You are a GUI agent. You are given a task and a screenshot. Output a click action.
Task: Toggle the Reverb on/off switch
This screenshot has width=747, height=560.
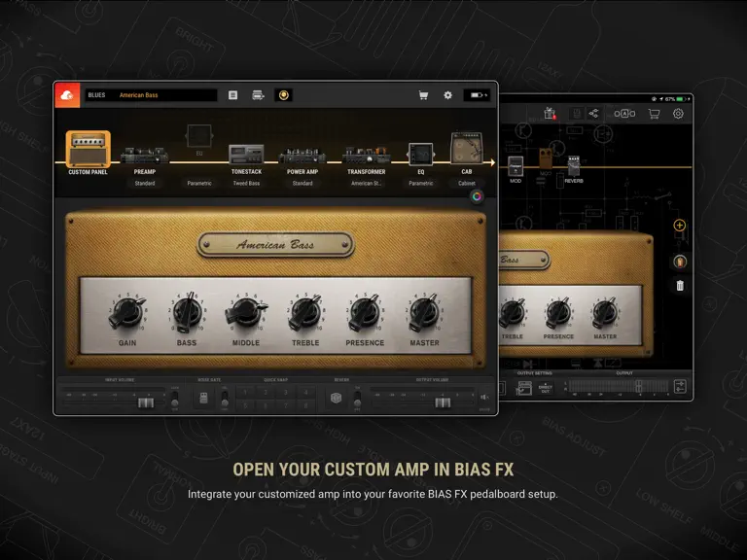point(357,399)
